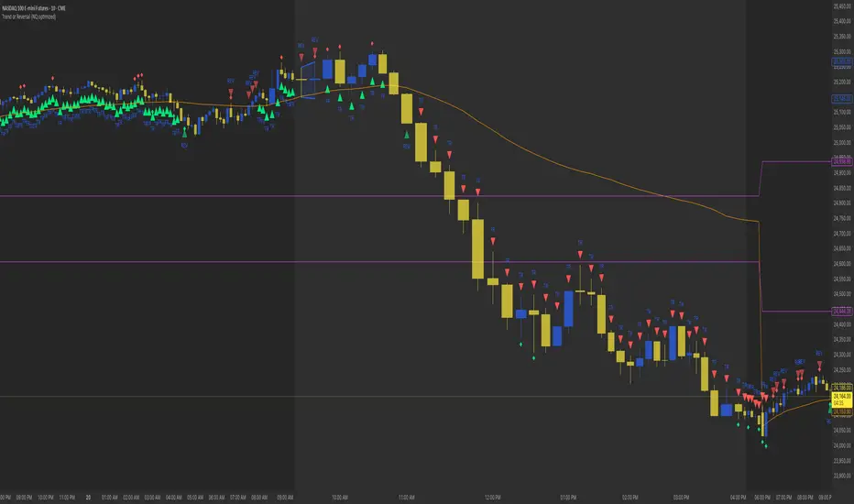Click the 11:00 PM time axis label
Viewport: 854px width, 504px height.
point(67,498)
